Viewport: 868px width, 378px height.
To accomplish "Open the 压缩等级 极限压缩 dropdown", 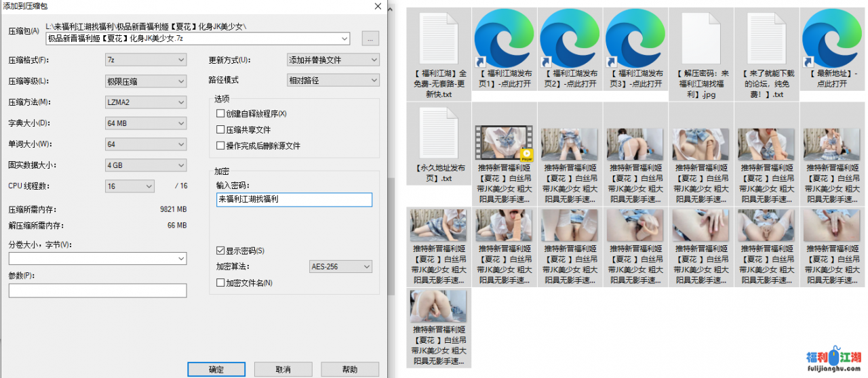I will [x=145, y=81].
